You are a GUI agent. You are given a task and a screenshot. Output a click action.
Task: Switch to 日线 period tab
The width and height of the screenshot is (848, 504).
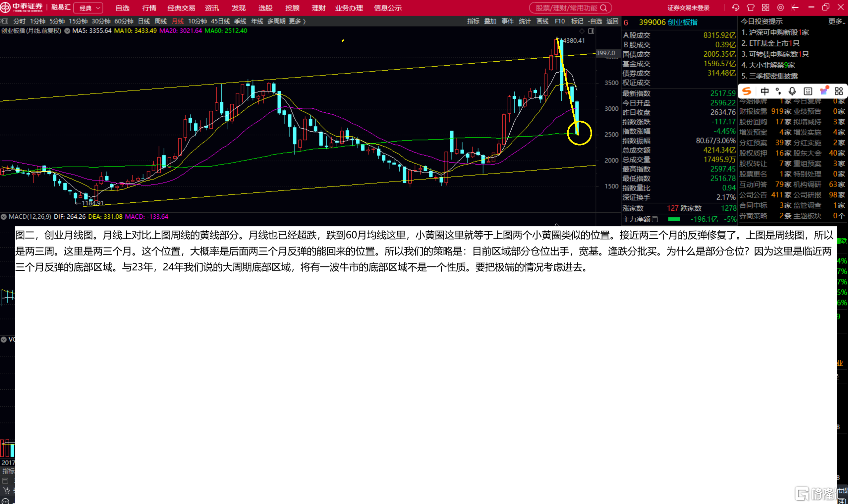click(x=144, y=21)
